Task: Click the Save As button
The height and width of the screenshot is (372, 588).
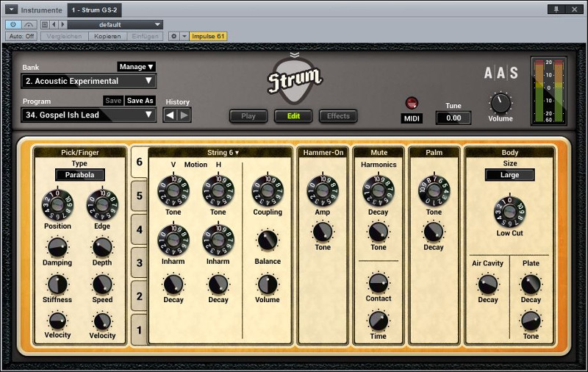Action: [140, 101]
